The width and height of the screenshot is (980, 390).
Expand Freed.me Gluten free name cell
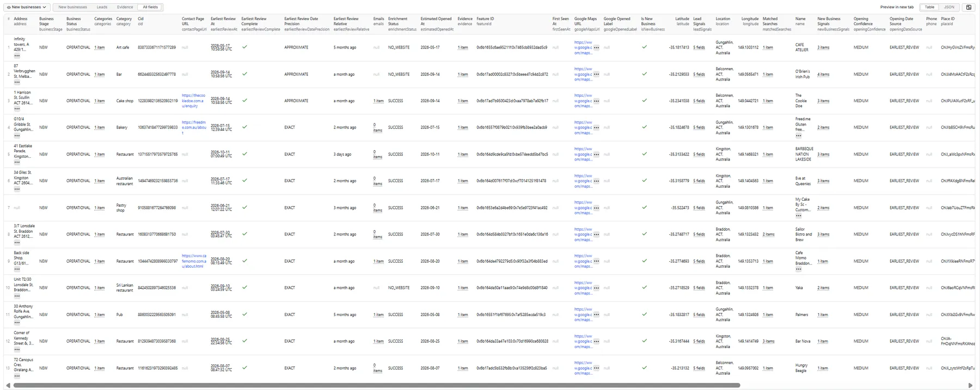click(799, 135)
